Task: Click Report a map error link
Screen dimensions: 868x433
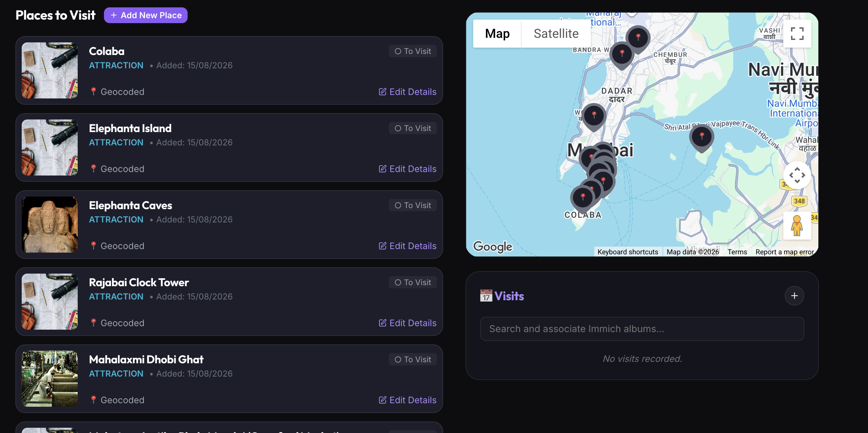Action: pos(785,252)
